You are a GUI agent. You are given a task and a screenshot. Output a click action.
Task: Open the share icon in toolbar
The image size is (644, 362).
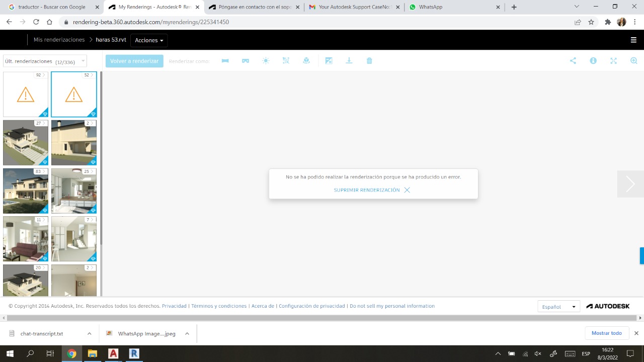coord(573,61)
